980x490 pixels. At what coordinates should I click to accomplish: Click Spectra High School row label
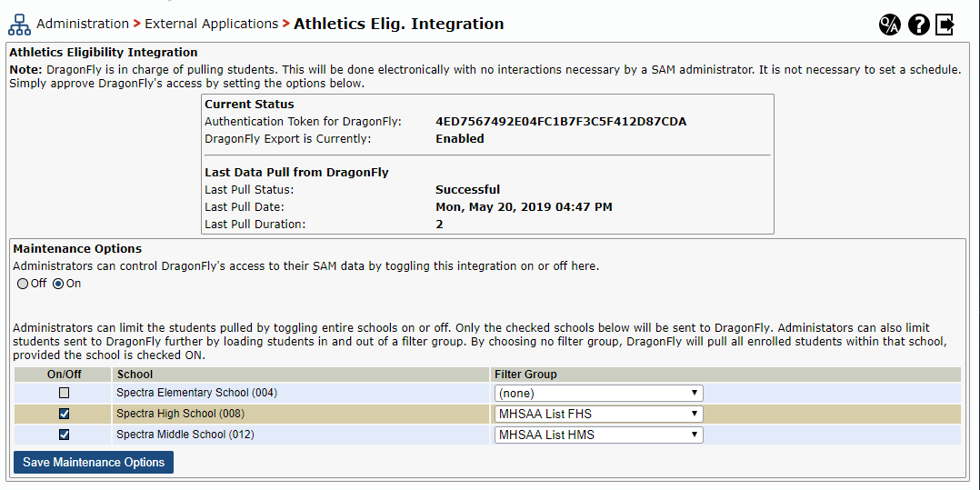(x=180, y=414)
